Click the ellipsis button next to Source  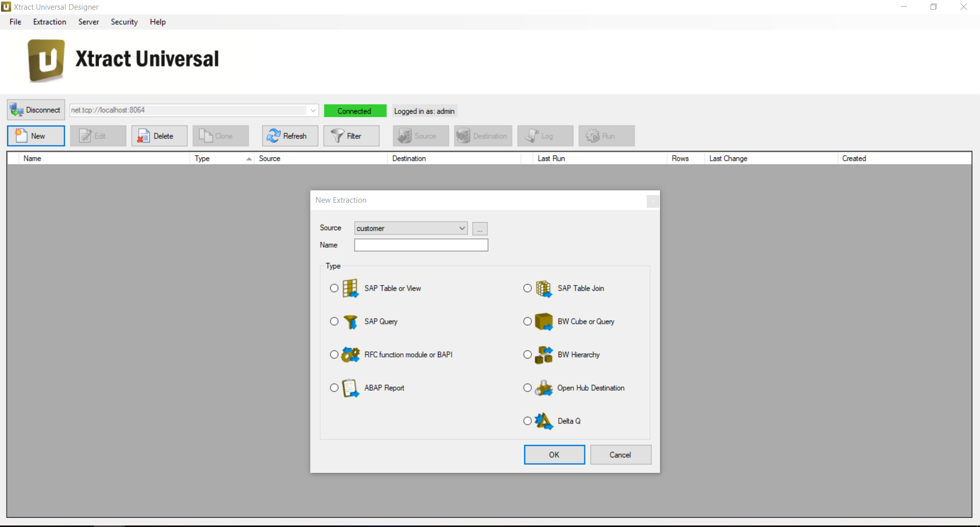point(480,229)
